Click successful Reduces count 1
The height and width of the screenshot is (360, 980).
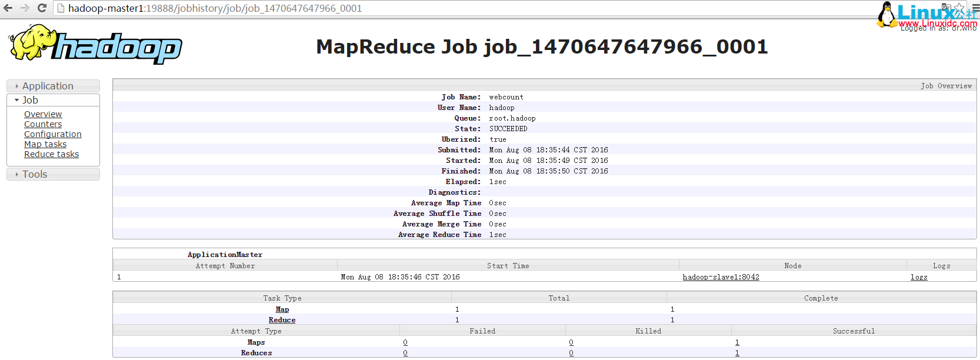(737, 353)
